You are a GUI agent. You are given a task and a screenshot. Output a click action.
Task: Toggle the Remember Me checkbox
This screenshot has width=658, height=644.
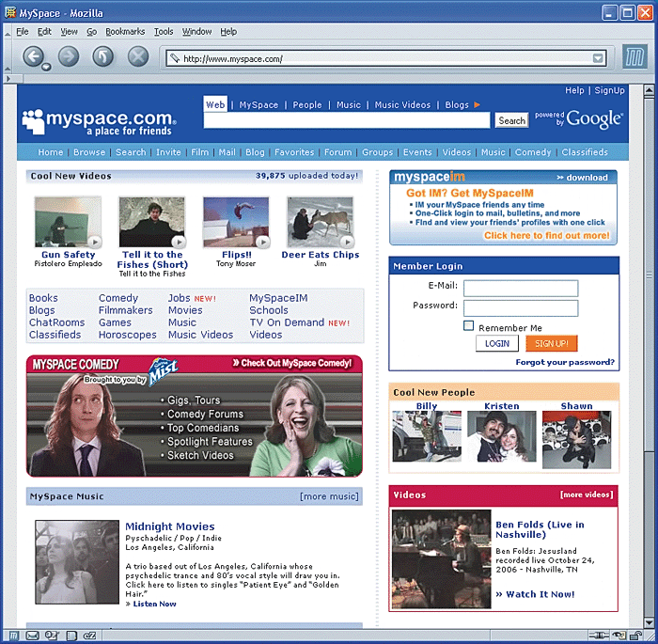(x=468, y=326)
